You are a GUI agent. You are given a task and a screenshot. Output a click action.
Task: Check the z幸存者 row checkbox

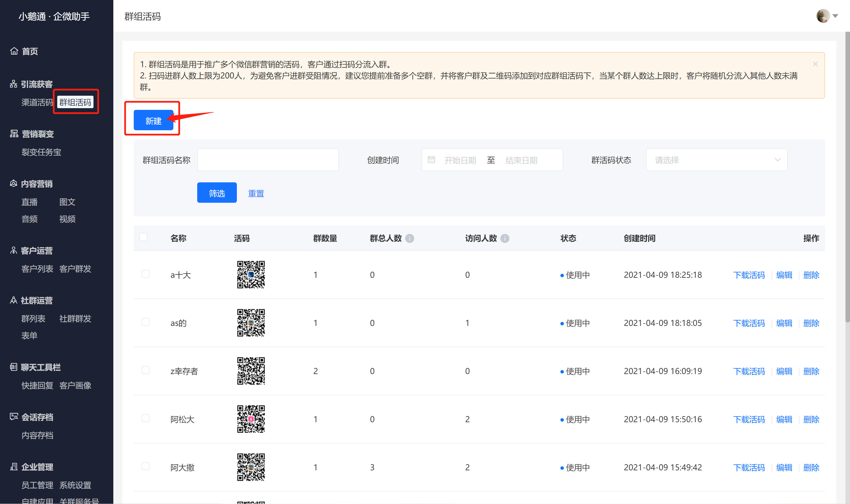click(145, 370)
